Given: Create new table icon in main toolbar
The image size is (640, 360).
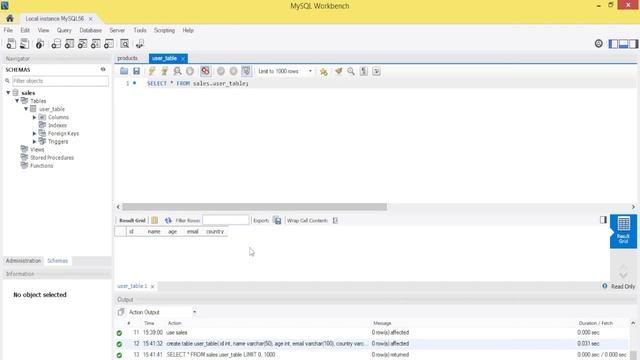Looking at the screenshot, I should (x=69, y=44).
